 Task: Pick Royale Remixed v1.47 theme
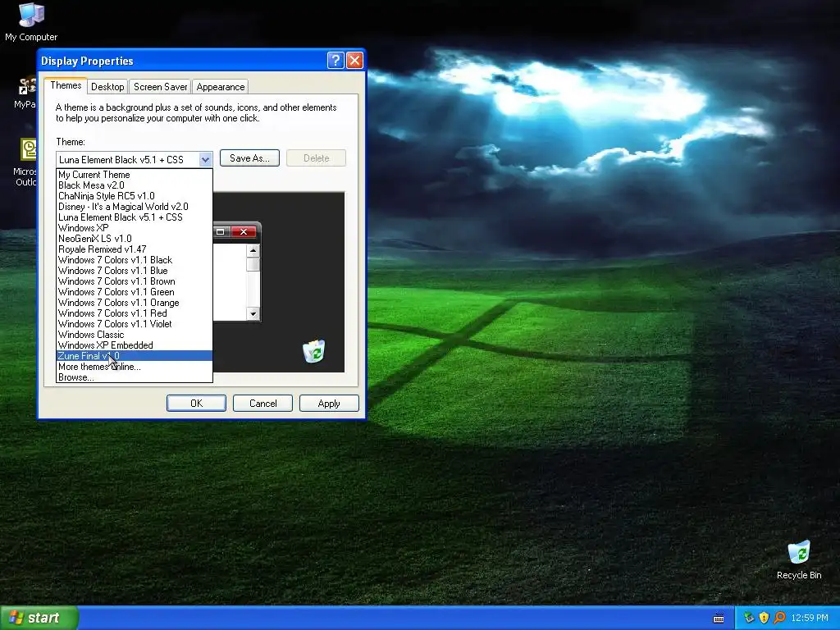click(135, 249)
